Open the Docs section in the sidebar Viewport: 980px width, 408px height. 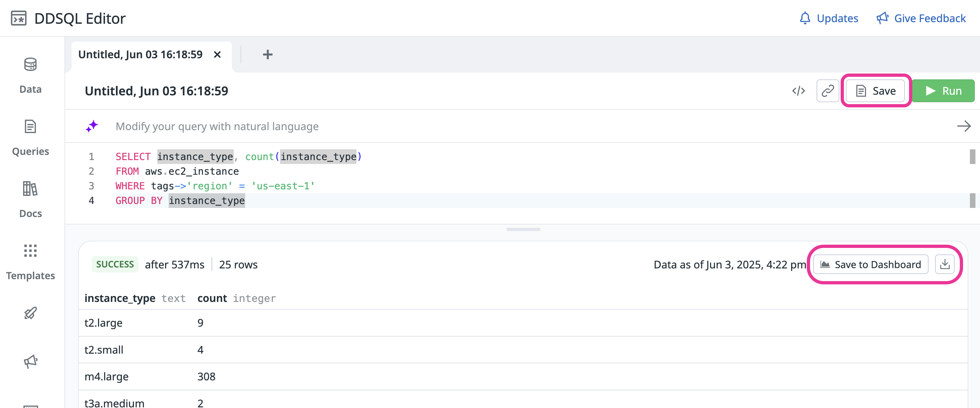coord(30,200)
